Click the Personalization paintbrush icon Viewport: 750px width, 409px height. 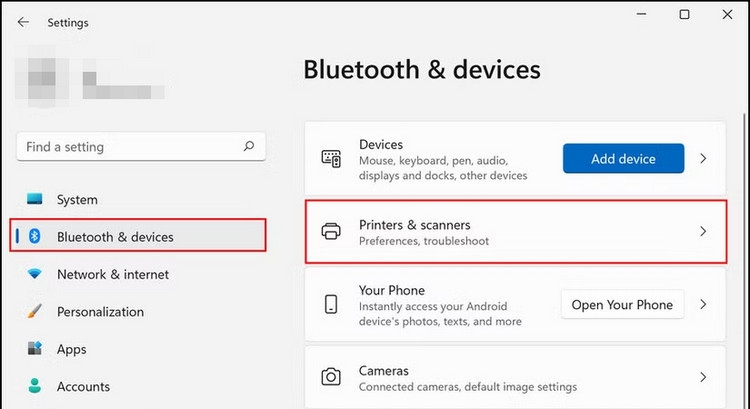point(36,311)
